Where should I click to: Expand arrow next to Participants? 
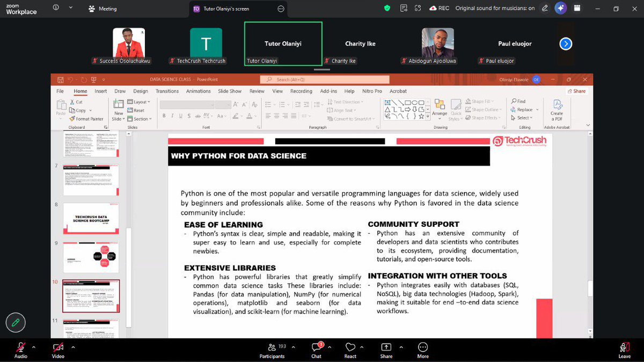click(x=294, y=346)
